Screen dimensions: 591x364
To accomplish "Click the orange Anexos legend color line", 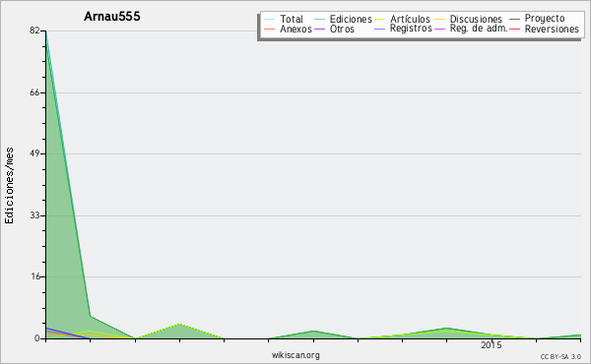I will (x=269, y=29).
